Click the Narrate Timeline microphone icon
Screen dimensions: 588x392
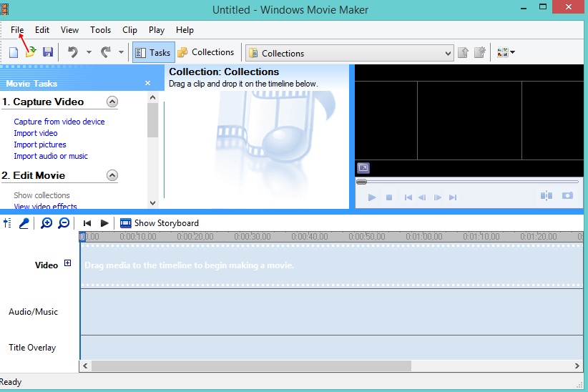24,223
